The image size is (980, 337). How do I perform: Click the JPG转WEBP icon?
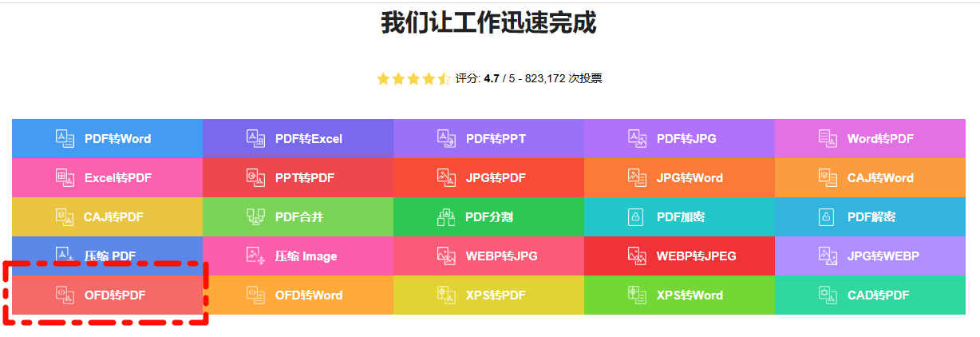[x=828, y=256]
